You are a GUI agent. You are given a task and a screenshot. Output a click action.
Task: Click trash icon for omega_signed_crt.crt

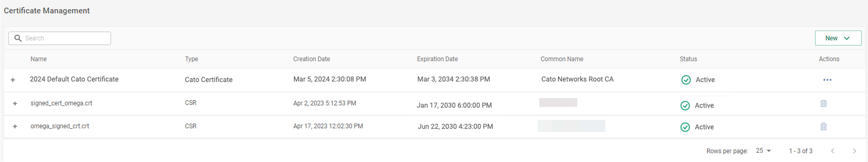823,127
